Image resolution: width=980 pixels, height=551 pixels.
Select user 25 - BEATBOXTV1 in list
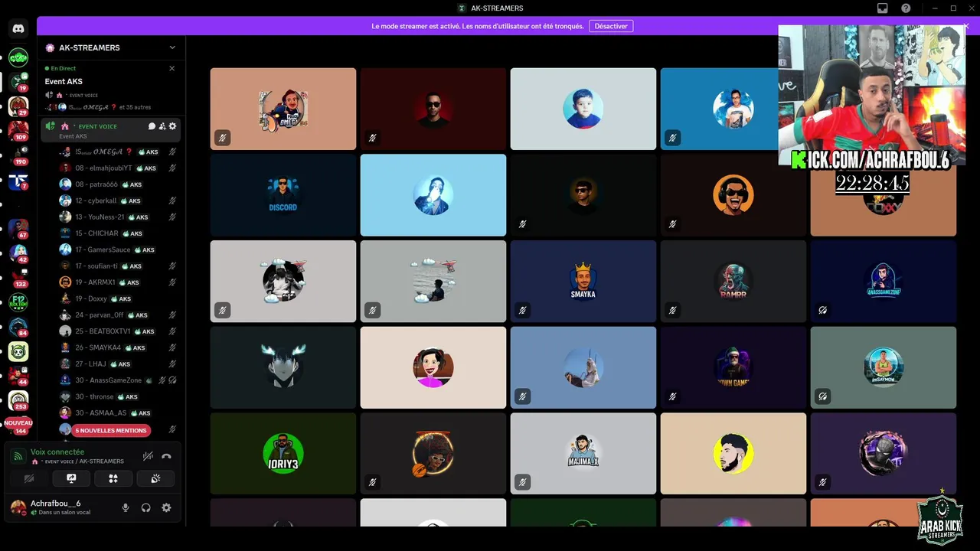click(x=118, y=331)
